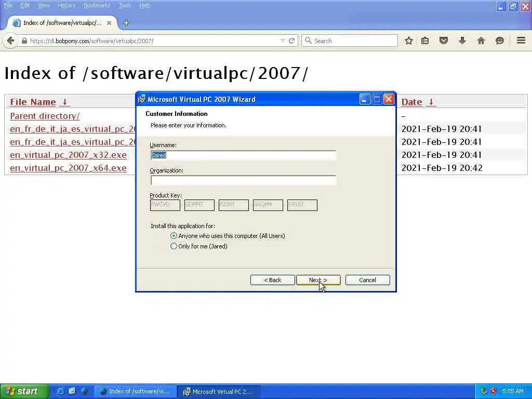Restore down the Firefox window

pos(513,6)
